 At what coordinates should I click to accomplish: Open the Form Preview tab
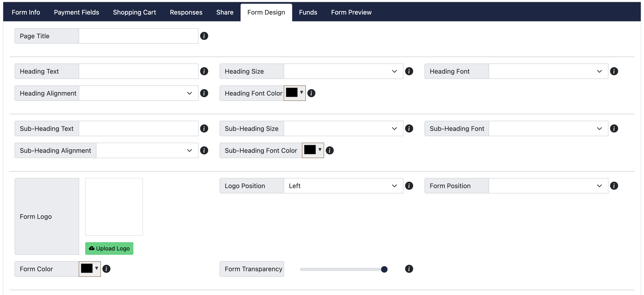point(351,12)
